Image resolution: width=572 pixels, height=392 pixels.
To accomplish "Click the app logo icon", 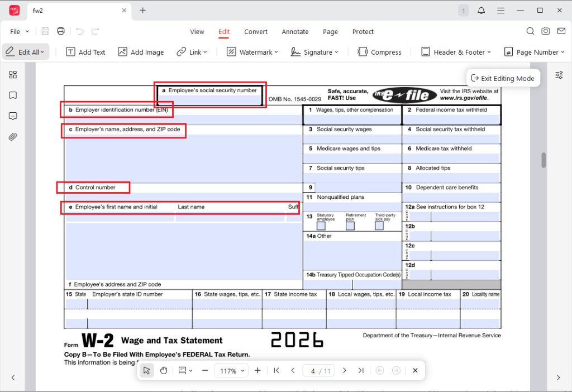I will tap(14, 11).
